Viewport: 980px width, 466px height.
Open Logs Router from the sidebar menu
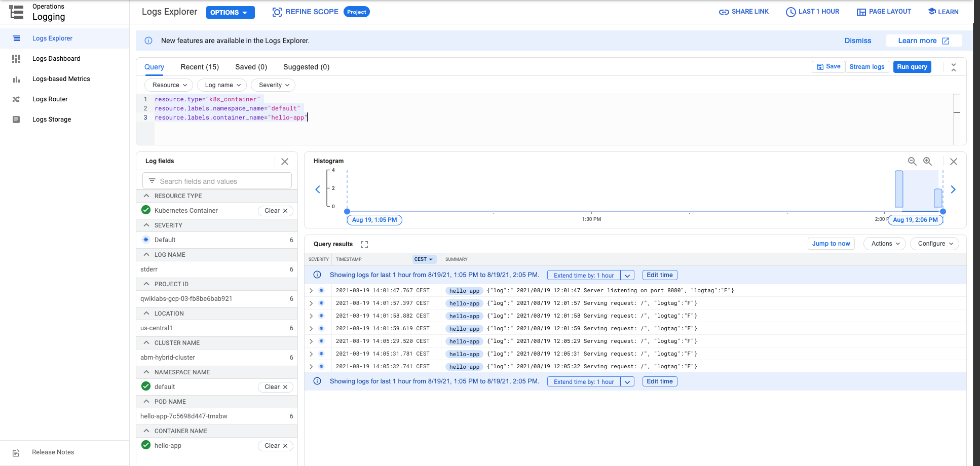50,99
